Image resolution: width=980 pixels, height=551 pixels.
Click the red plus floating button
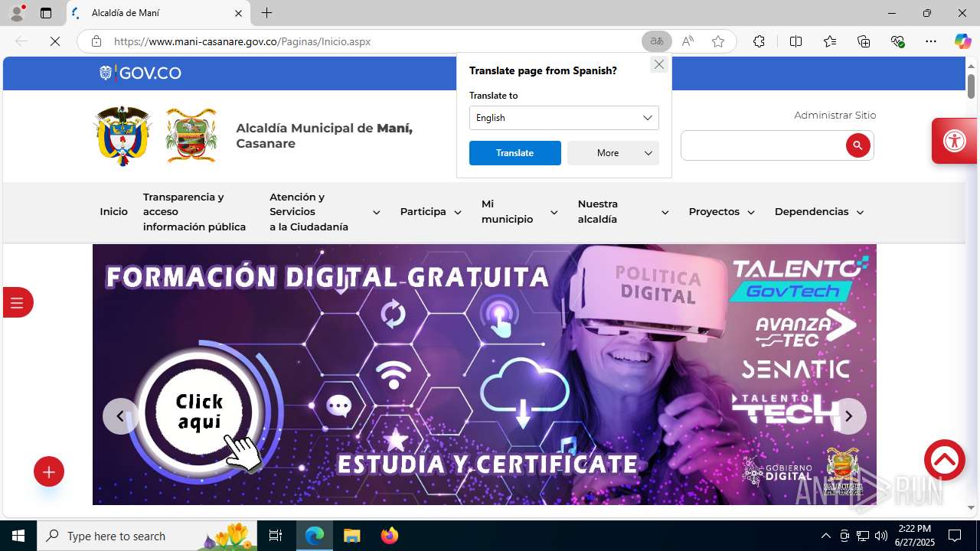tap(49, 472)
